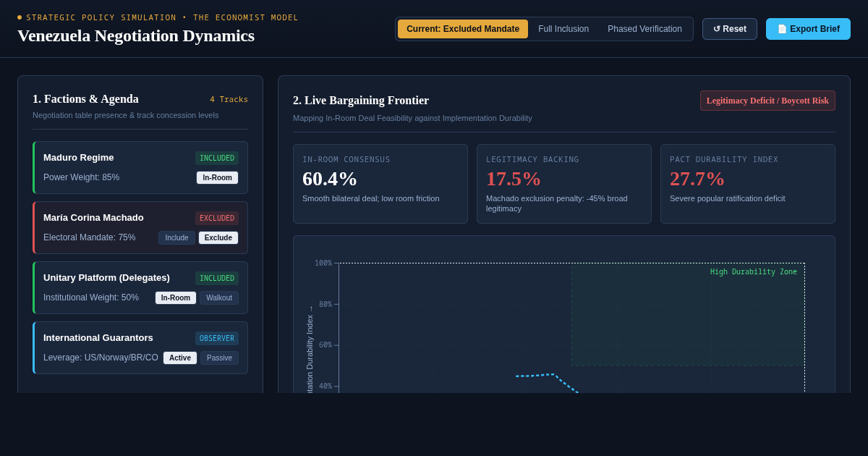Click the Electoral Mandate: 75% text
Image resolution: width=868 pixels, height=456 pixels.
[89, 237]
